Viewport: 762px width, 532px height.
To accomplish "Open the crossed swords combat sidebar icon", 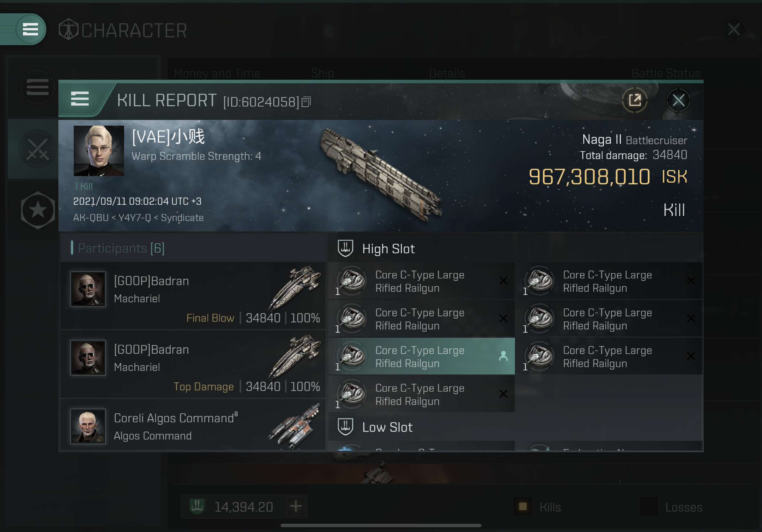I will [x=38, y=149].
